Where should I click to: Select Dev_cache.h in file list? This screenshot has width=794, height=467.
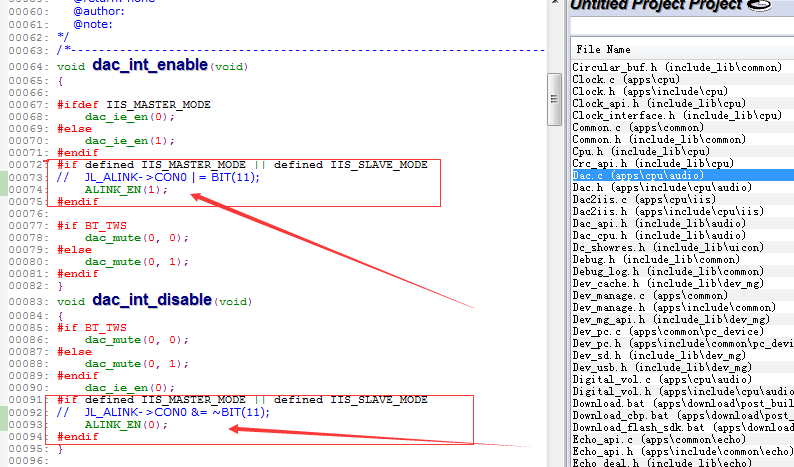point(668,284)
